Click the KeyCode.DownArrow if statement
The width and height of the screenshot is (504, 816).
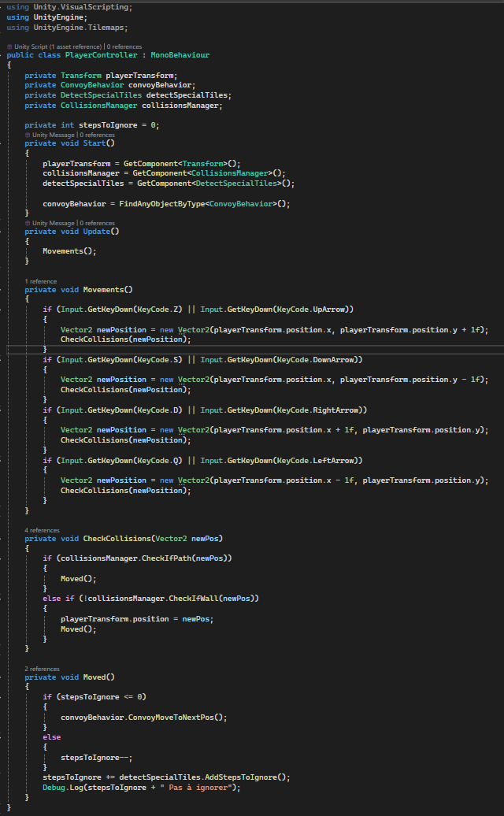tap(203, 360)
